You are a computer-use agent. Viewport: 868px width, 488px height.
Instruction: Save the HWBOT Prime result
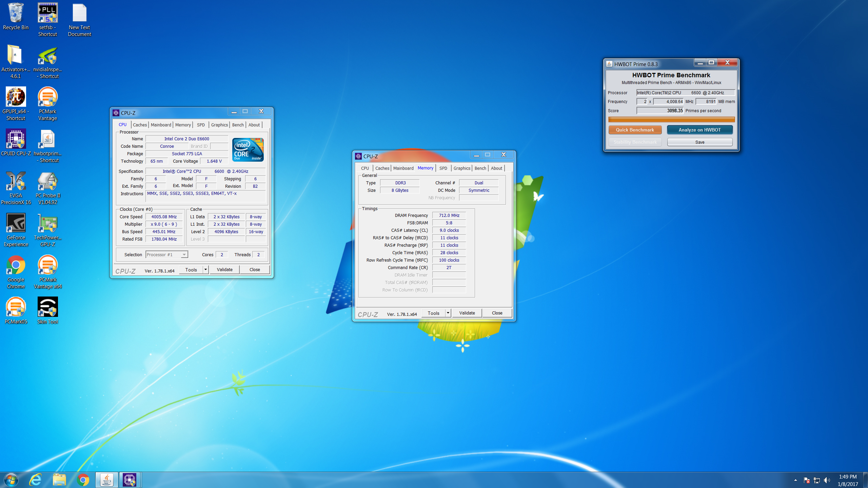tap(699, 142)
